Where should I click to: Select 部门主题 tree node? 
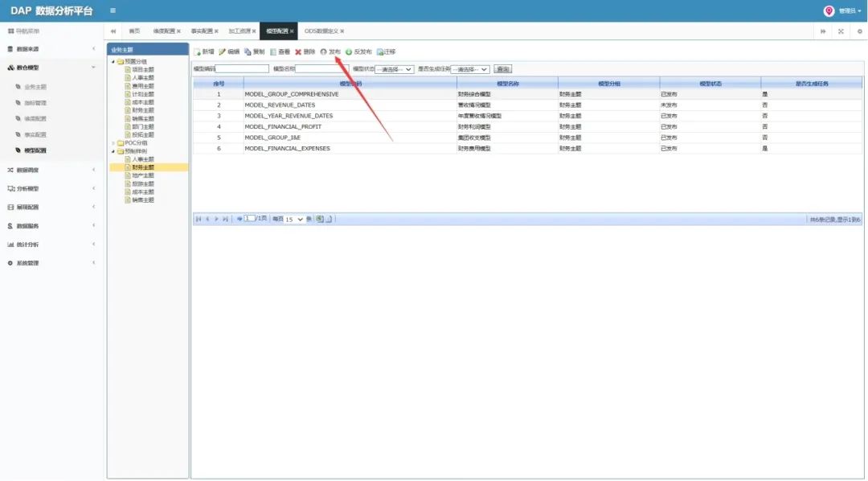coord(143,127)
